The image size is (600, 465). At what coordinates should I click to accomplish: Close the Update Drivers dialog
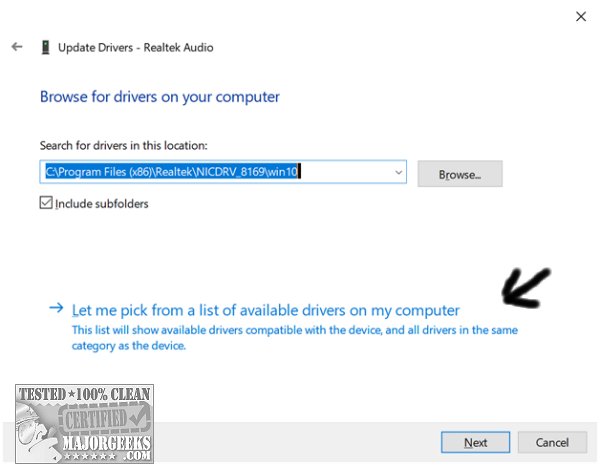pos(581,16)
